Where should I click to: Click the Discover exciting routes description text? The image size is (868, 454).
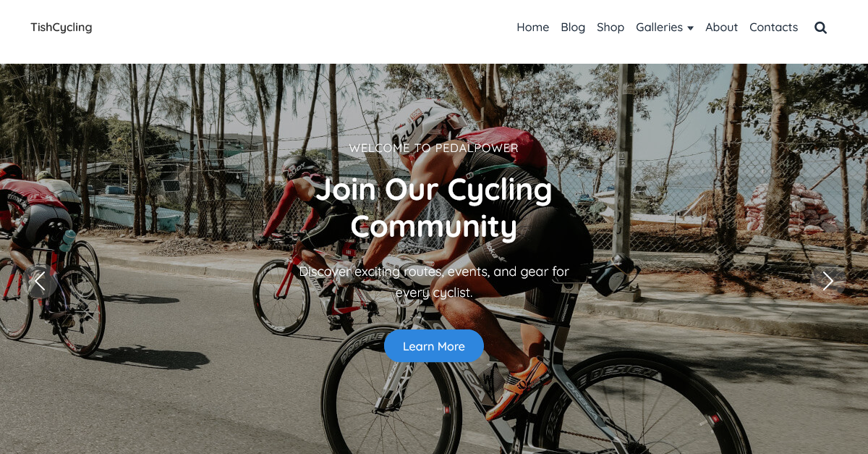coord(434,282)
